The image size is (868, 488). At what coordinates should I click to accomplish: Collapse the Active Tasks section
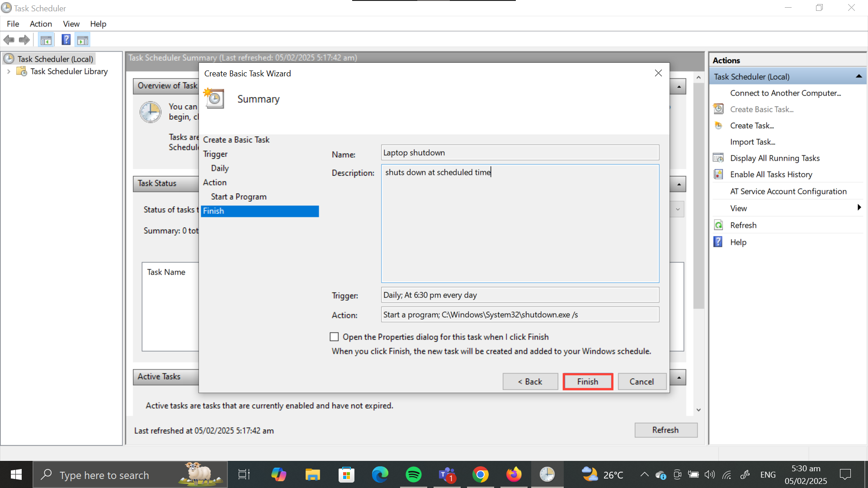click(x=679, y=377)
